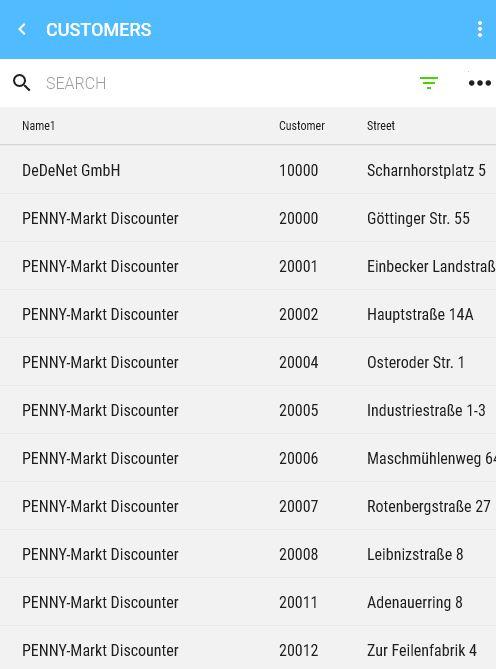Click the magnifying glass search icon
The width and height of the screenshot is (496, 669).
pos(21,83)
